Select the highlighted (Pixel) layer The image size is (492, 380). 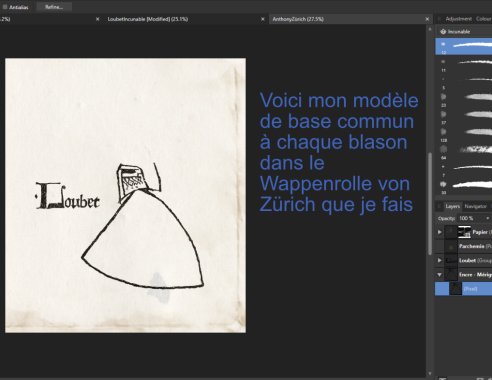(464, 289)
